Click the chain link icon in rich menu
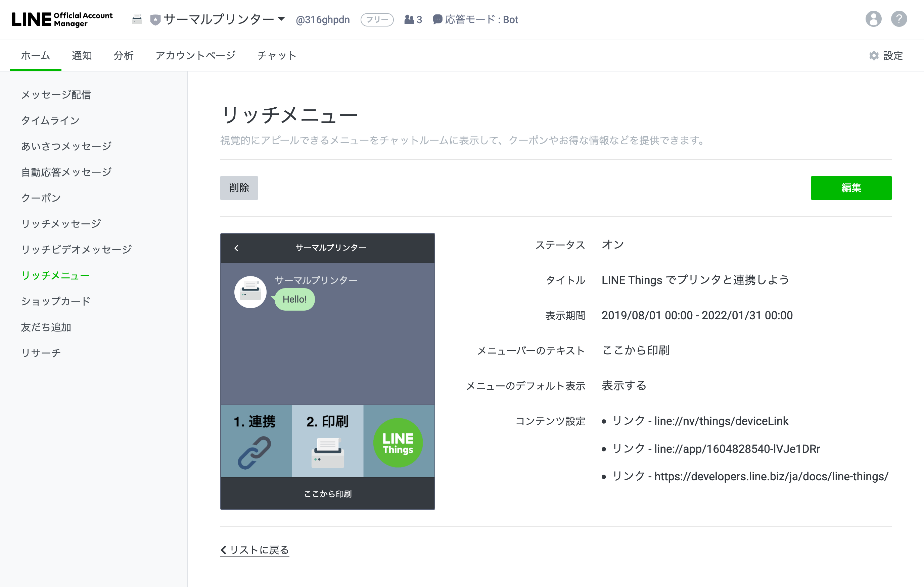Image resolution: width=924 pixels, height=587 pixels. pos(255,452)
